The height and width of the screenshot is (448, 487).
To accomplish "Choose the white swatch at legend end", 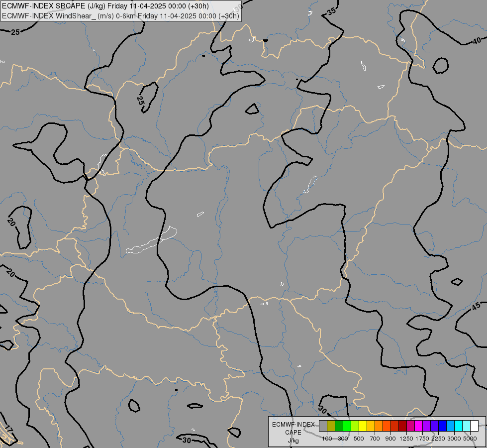I will [x=474, y=426].
